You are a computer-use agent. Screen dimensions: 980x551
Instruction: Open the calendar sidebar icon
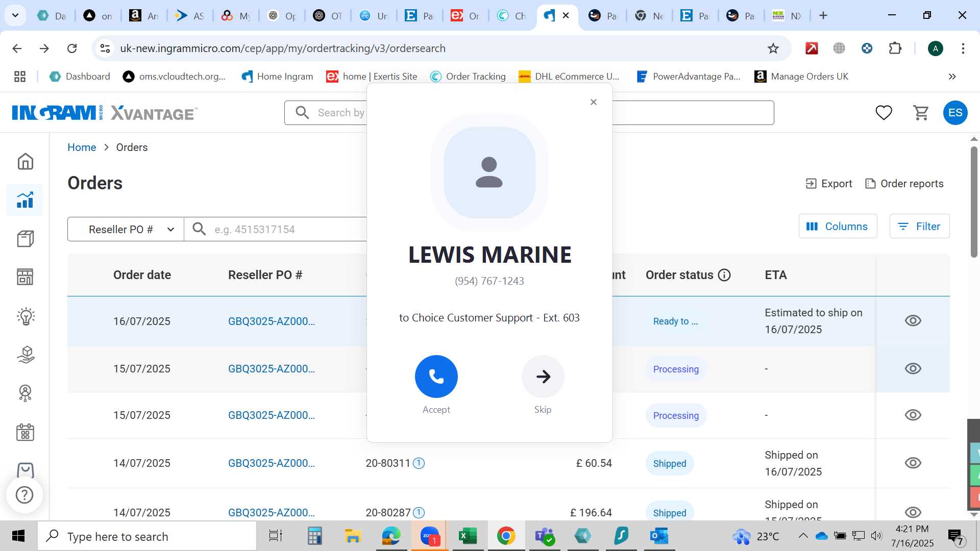(25, 432)
